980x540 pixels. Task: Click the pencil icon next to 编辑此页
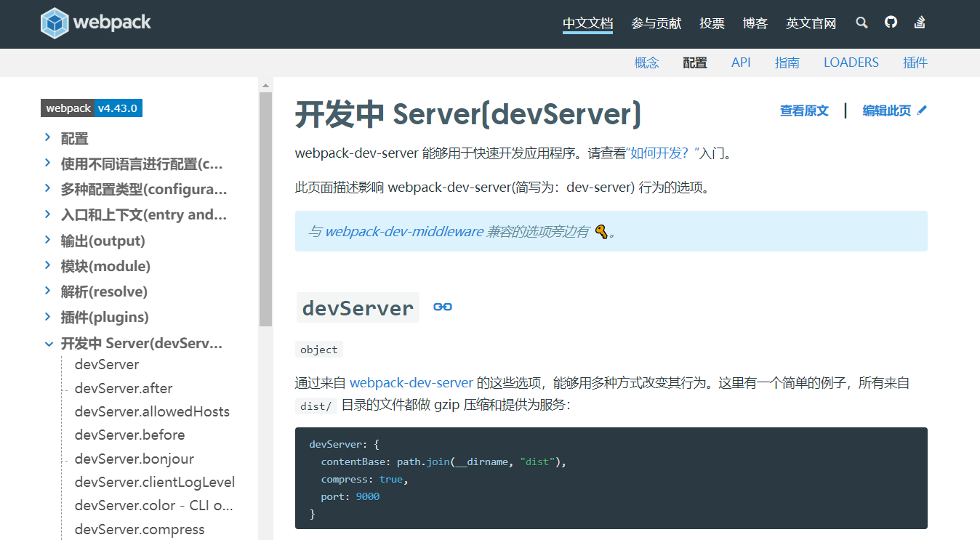coord(923,110)
